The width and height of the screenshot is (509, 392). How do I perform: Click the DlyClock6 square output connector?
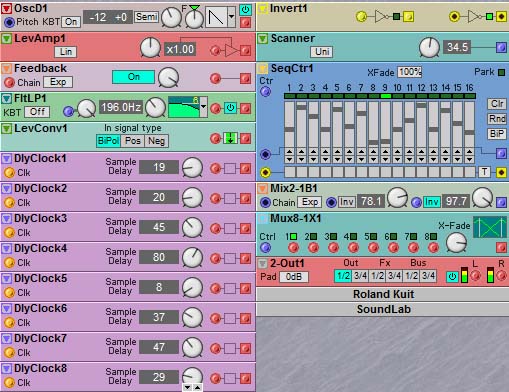point(246,318)
